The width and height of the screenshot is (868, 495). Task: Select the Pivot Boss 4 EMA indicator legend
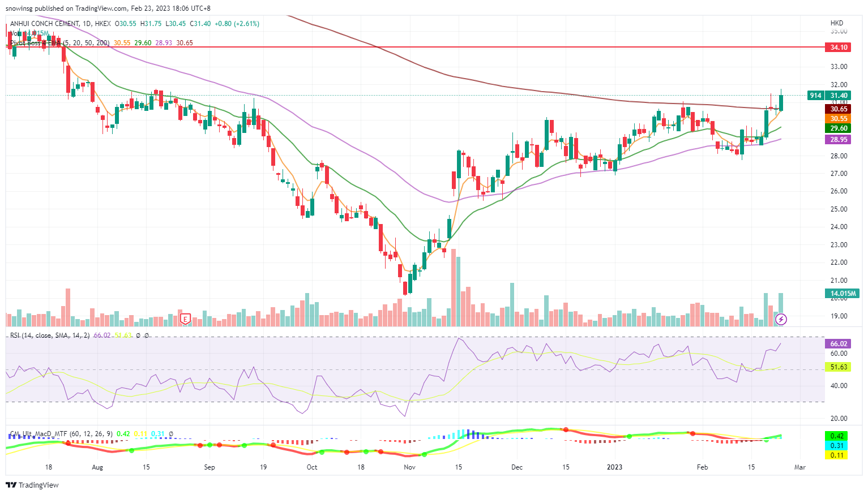pyautogui.click(x=59, y=43)
